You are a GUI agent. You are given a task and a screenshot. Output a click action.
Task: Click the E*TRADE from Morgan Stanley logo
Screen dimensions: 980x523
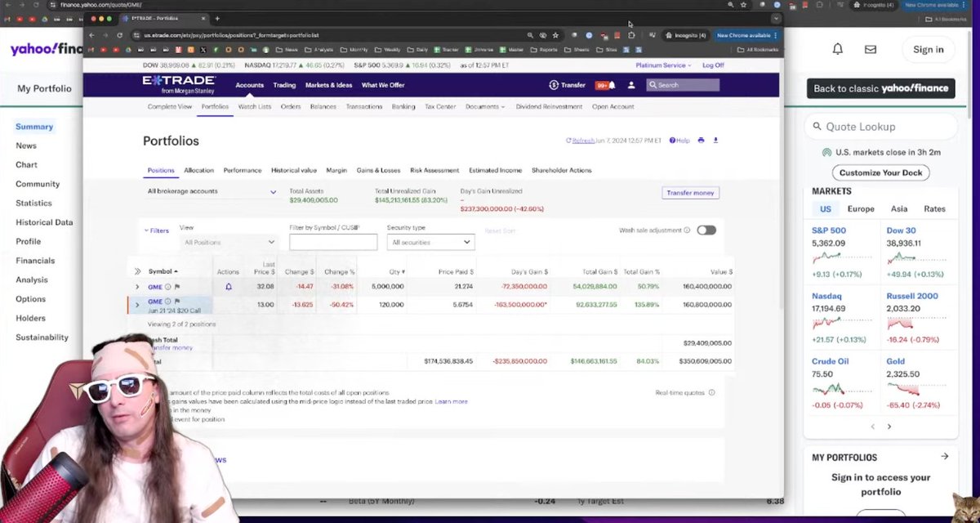tap(179, 85)
